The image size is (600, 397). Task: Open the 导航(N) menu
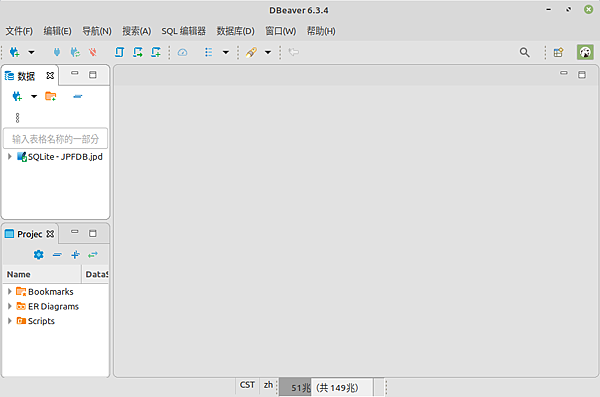[x=97, y=31]
